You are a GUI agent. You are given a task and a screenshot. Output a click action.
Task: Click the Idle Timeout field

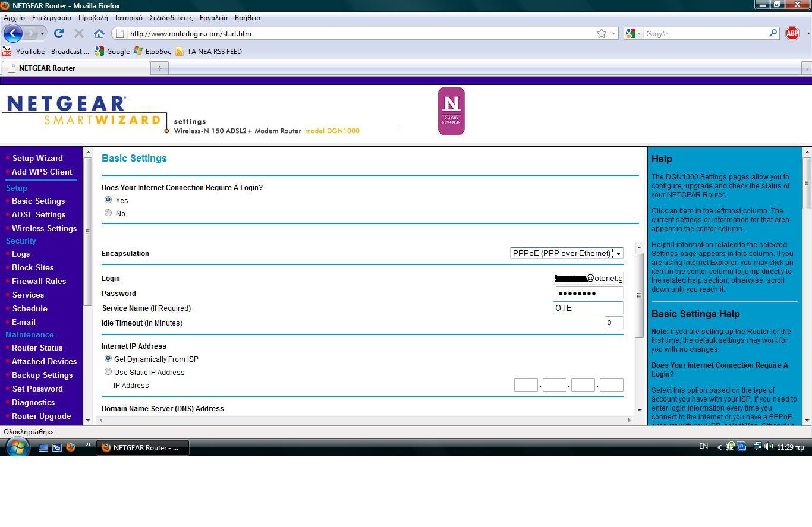coord(613,323)
